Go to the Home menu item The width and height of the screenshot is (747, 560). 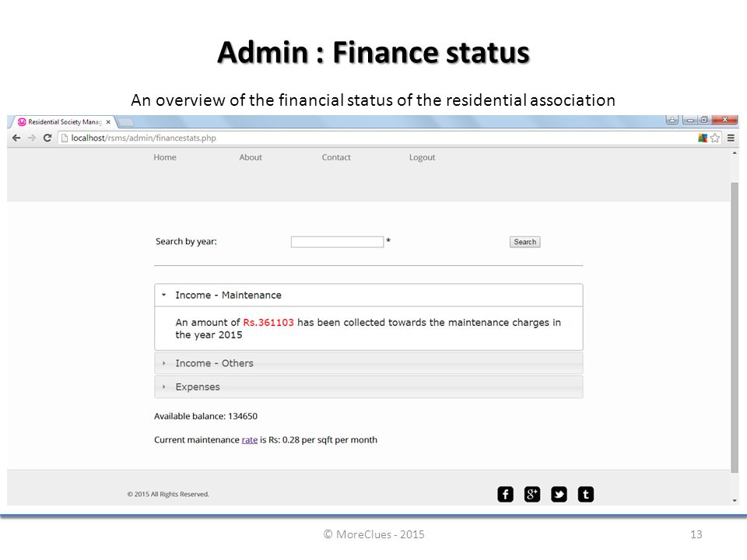click(165, 158)
